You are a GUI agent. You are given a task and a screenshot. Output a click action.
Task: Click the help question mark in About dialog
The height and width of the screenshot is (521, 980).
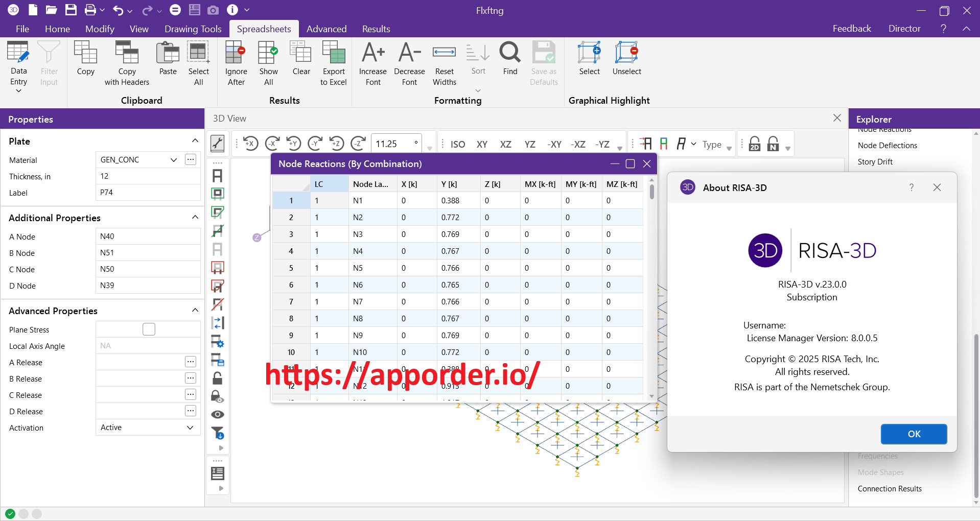point(912,187)
